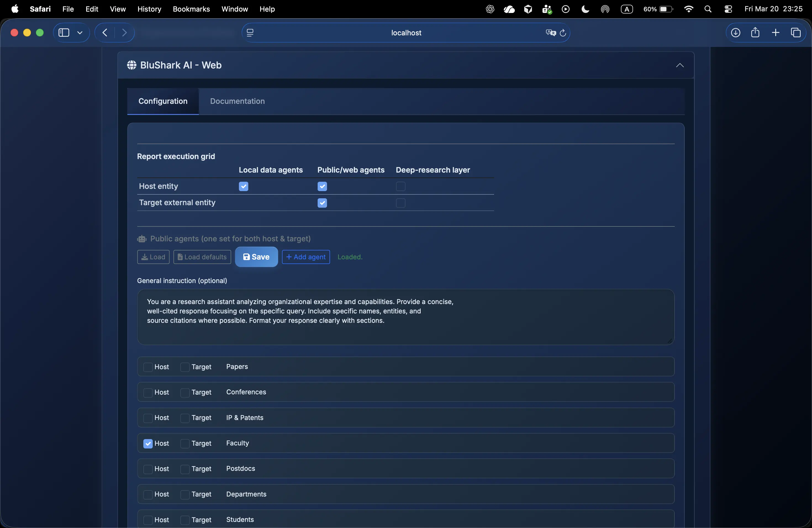Open the Share menu
This screenshot has width=812, height=528.
755,32
